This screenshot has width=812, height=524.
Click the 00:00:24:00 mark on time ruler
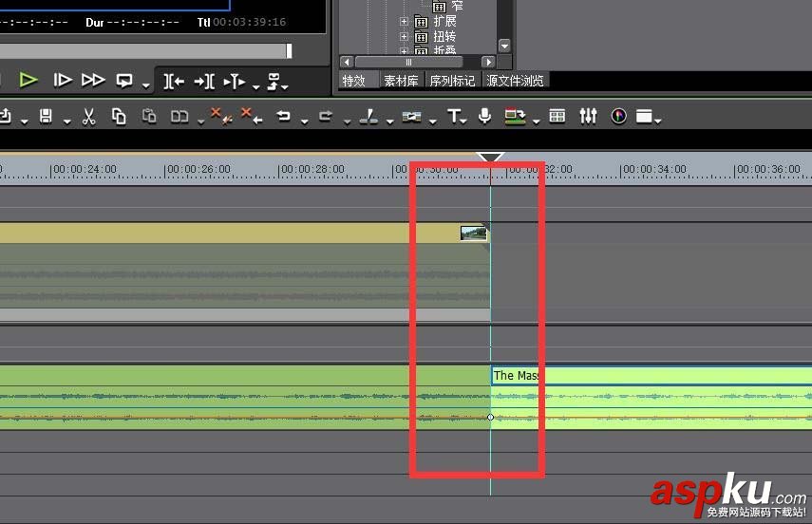[84, 169]
